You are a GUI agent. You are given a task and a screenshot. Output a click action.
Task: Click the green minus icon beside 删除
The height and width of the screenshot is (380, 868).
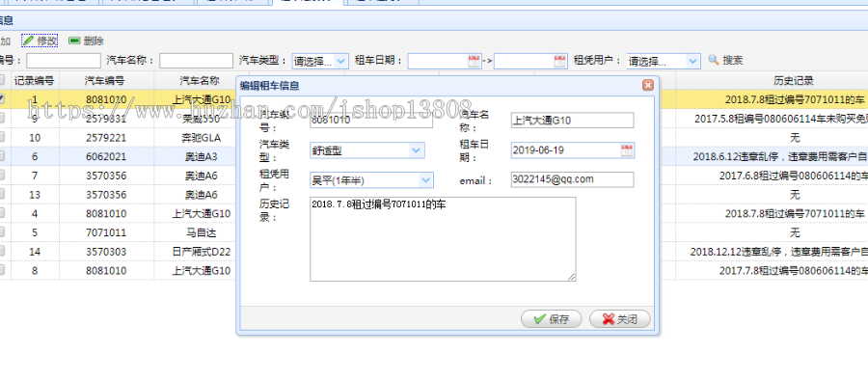point(74,41)
